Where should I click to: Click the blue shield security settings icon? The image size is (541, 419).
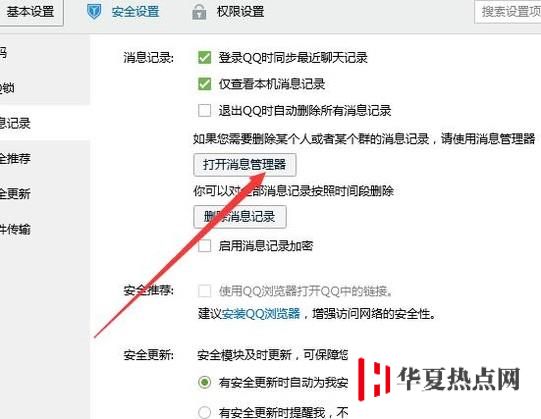(94, 11)
